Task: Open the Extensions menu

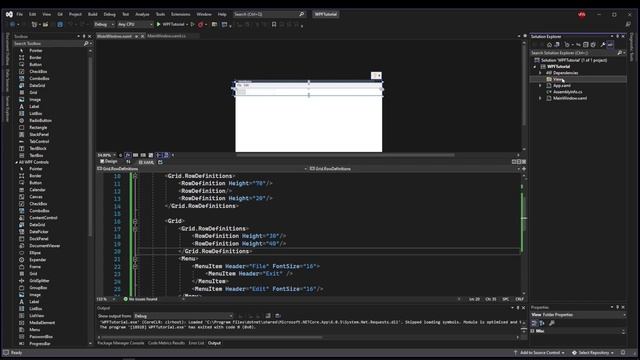Action: (x=180, y=14)
